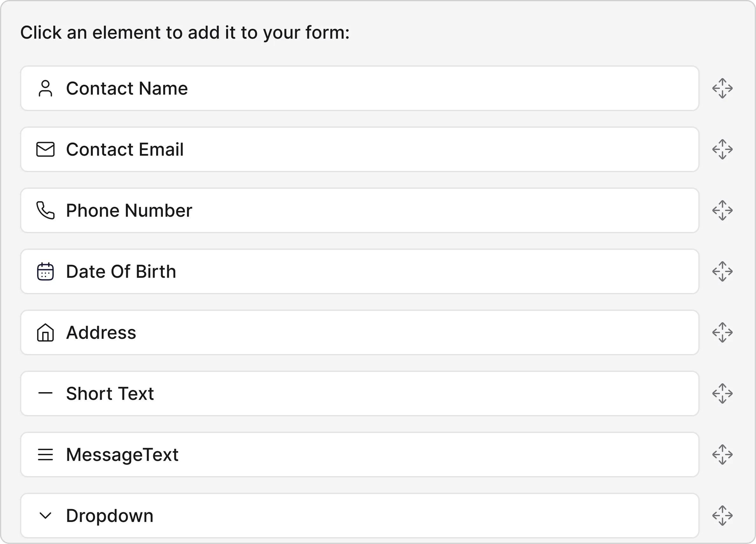Click the phone handset icon
Screen dimensions: 756x544
pyautogui.click(x=45, y=210)
